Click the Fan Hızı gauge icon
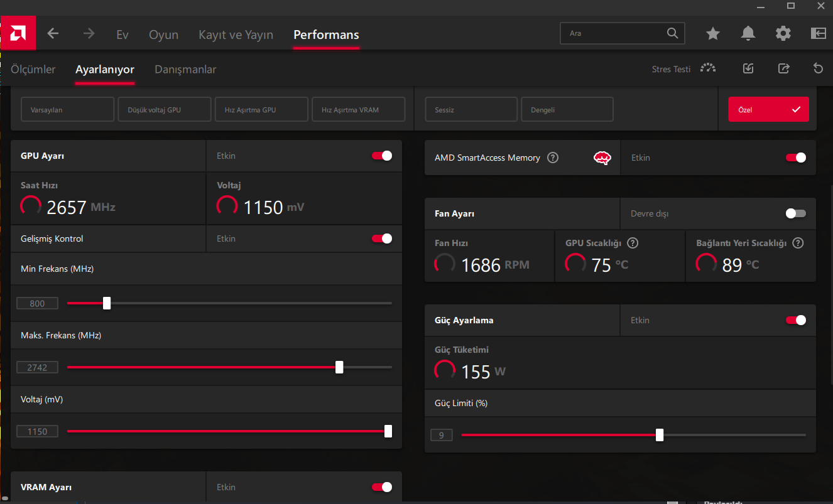Image resolution: width=833 pixels, height=504 pixels. click(445, 263)
